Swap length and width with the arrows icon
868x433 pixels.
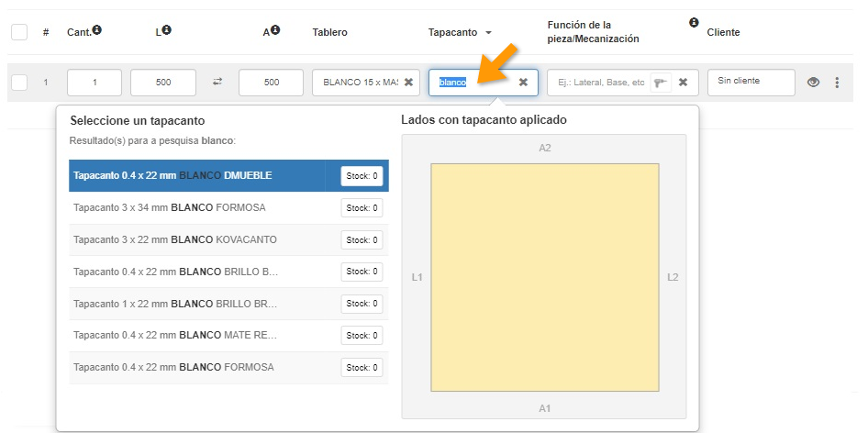coord(217,82)
